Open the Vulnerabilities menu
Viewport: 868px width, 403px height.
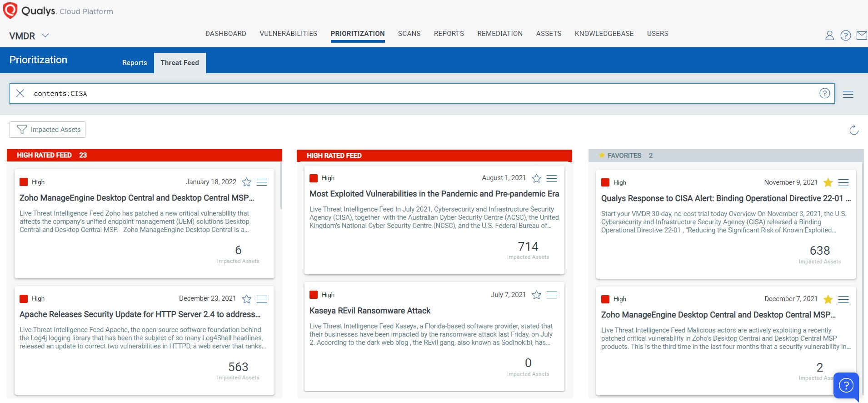click(x=289, y=34)
